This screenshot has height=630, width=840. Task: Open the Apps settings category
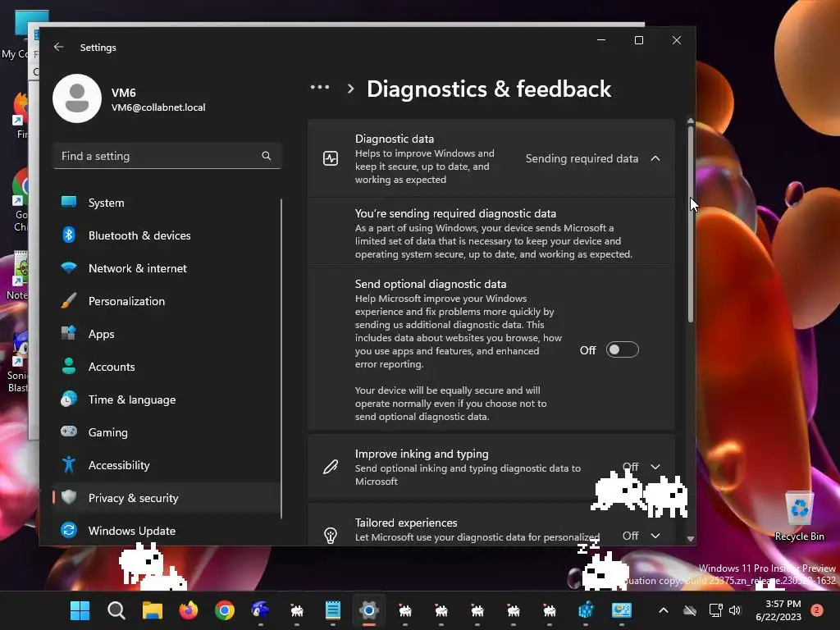point(166,334)
